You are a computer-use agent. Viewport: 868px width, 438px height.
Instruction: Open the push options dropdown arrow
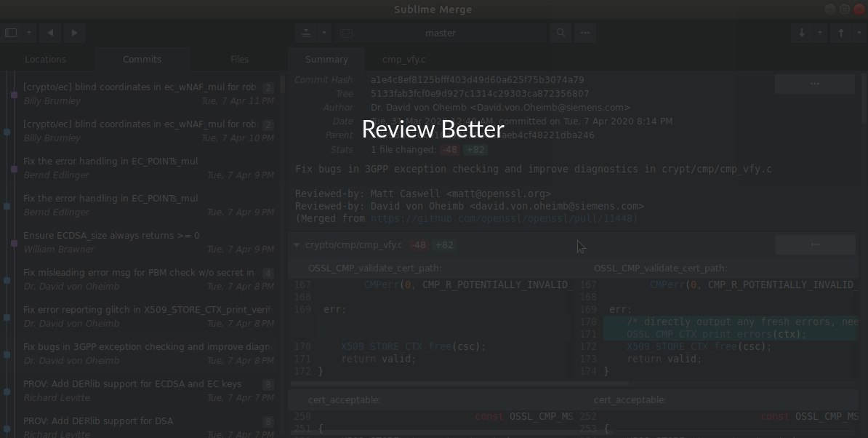[x=859, y=33]
